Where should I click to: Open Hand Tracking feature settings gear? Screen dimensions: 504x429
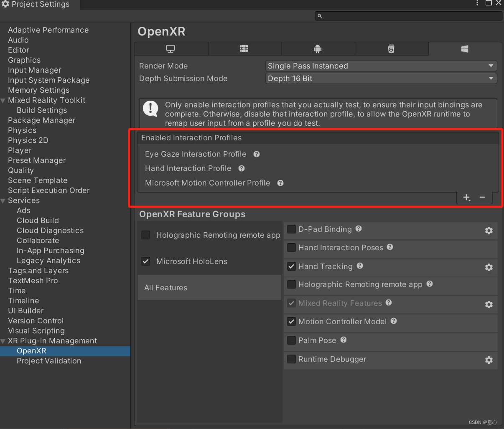(x=489, y=267)
